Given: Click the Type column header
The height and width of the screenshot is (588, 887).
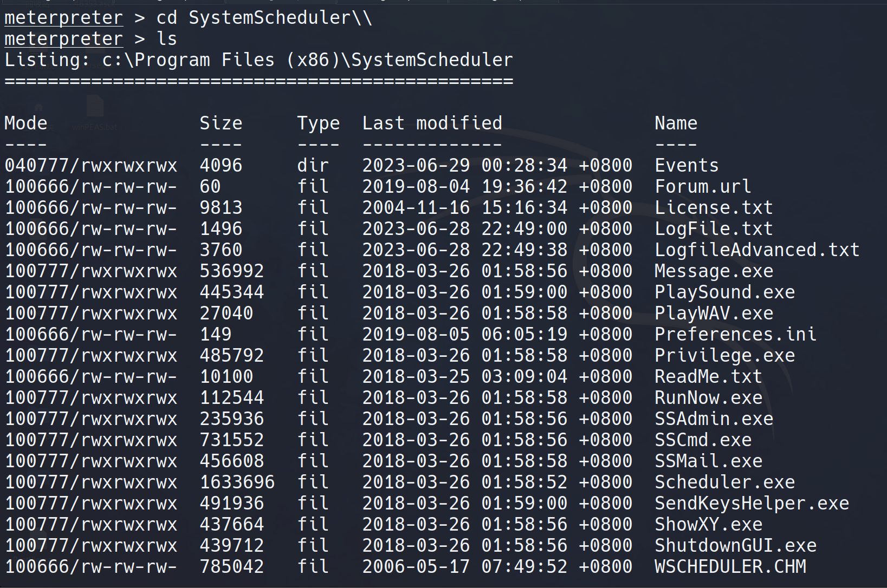Looking at the screenshot, I should pos(318,123).
